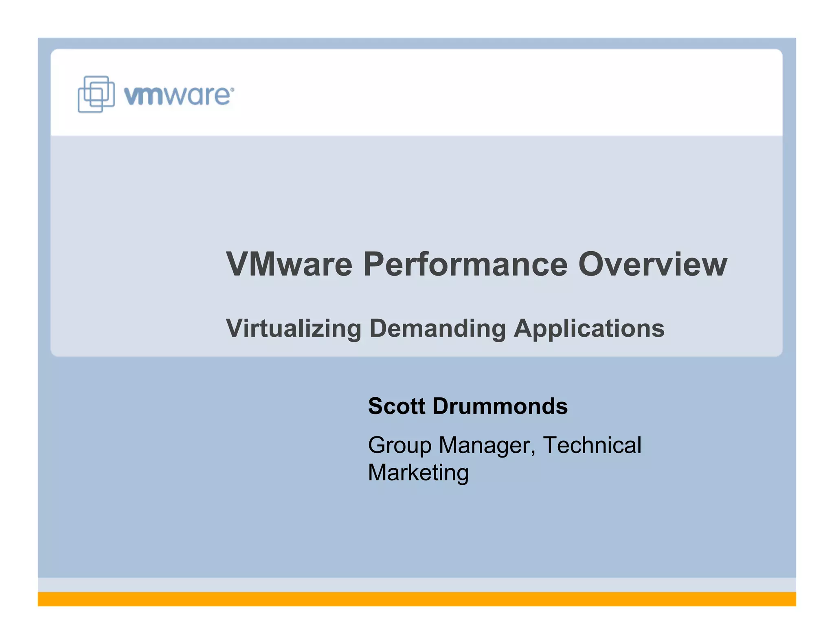Select the presenter surname "Drummonds"
Image resolution: width=834 pixels, height=644 pixels.
click(x=500, y=406)
